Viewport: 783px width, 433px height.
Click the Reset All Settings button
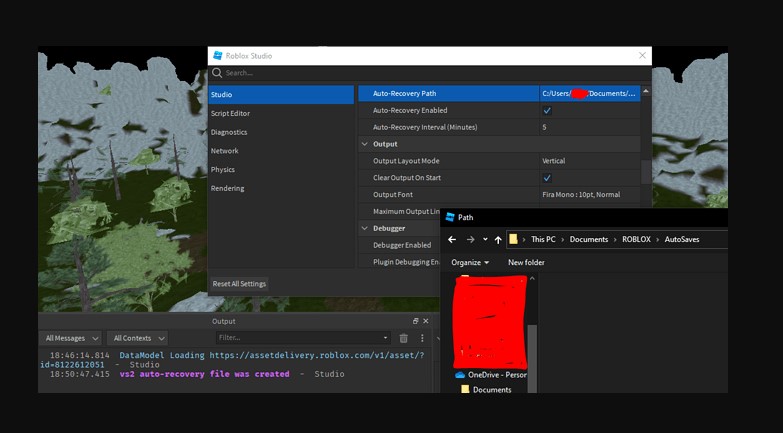click(x=239, y=284)
